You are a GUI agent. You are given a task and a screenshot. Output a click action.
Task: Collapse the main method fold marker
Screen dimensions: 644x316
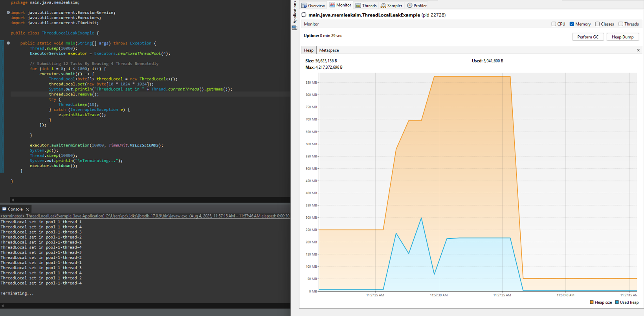8,43
